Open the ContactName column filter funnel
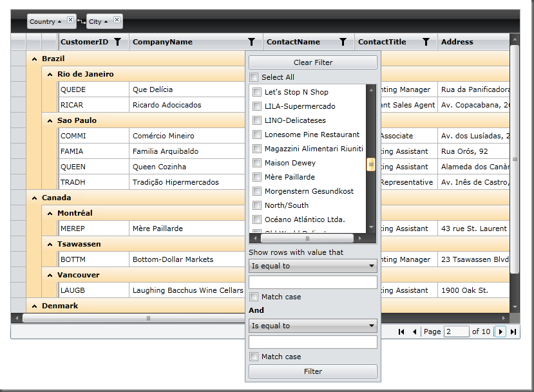 pyautogui.click(x=343, y=42)
